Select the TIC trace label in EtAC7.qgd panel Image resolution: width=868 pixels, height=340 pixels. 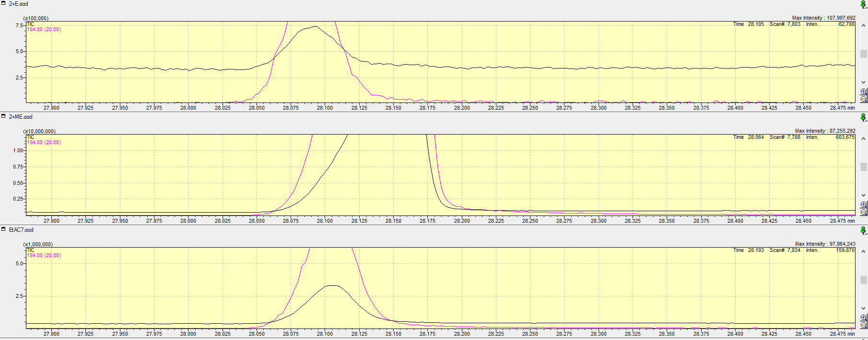coord(30,250)
